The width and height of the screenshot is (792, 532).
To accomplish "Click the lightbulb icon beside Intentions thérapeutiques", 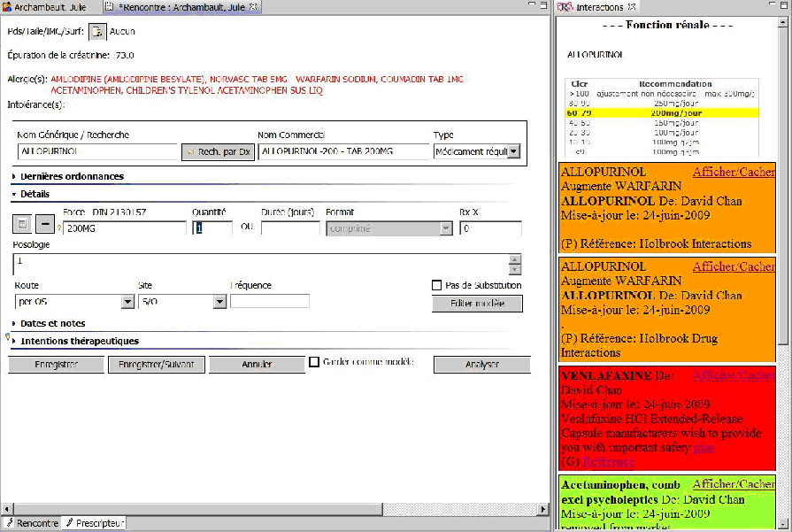I will pyautogui.click(x=9, y=337).
